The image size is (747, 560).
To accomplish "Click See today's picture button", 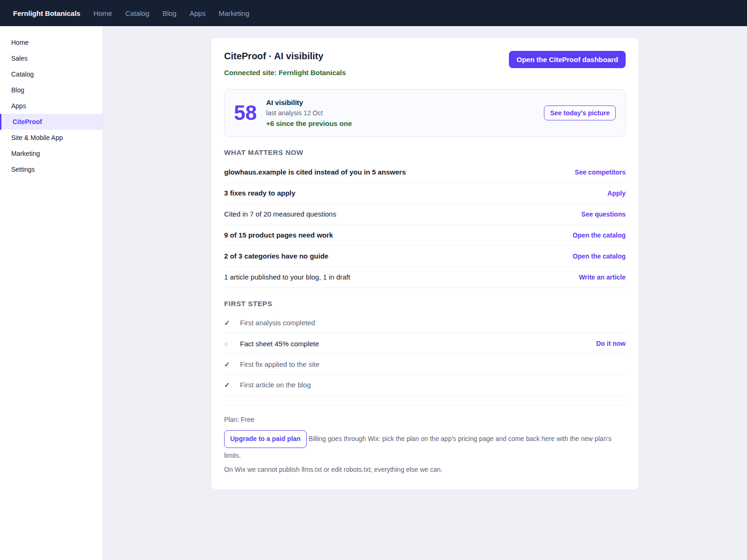I will tap(579, 113).
